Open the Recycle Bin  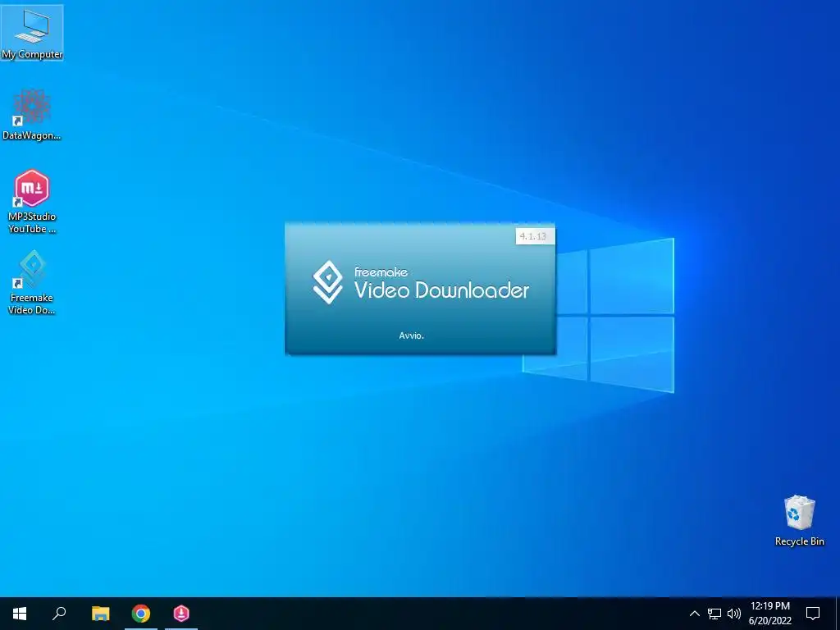(x=799, y=520)
